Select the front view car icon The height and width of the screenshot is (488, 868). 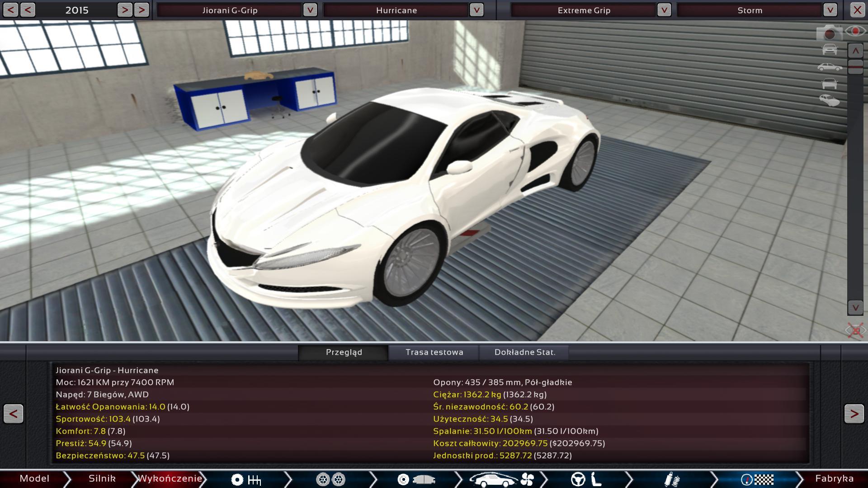pyautogui.click(x=830, y=49)
